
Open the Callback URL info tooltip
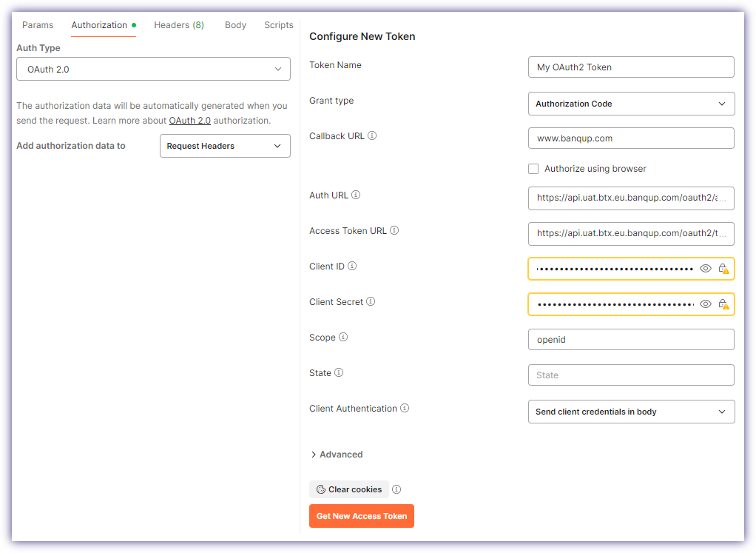[371, 135]
